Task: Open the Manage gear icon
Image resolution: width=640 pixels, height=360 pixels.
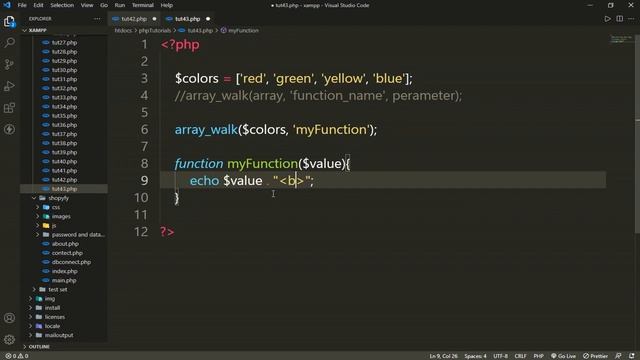Action: pyautogui.click(x=9, y=340)
